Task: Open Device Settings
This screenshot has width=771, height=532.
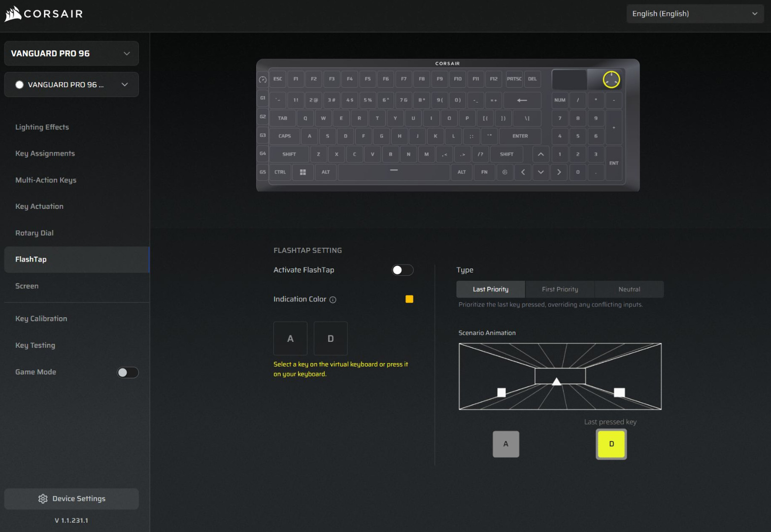Action: [x=71, y=499]
